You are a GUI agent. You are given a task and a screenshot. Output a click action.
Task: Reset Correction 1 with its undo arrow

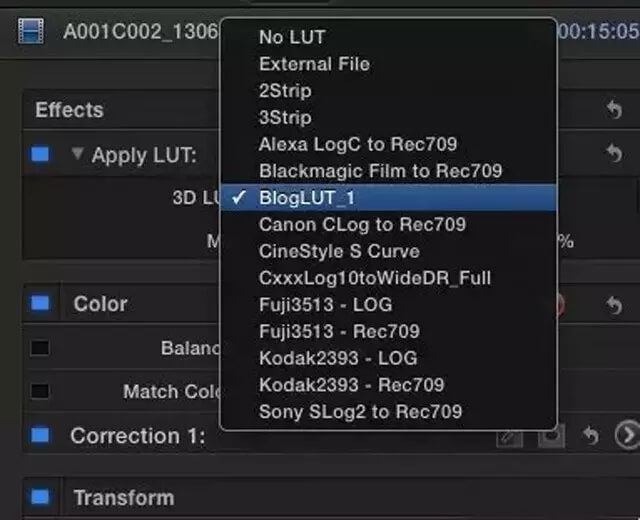tap(591, 436)
